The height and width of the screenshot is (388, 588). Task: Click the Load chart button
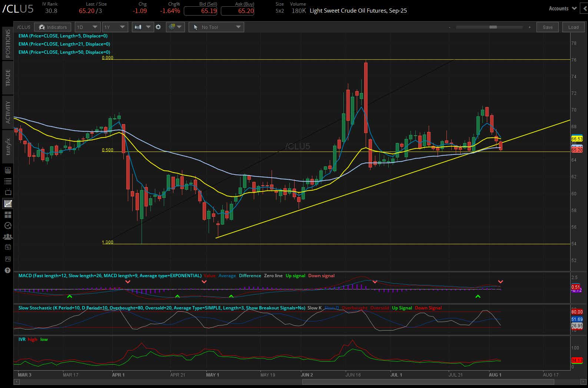573,27
